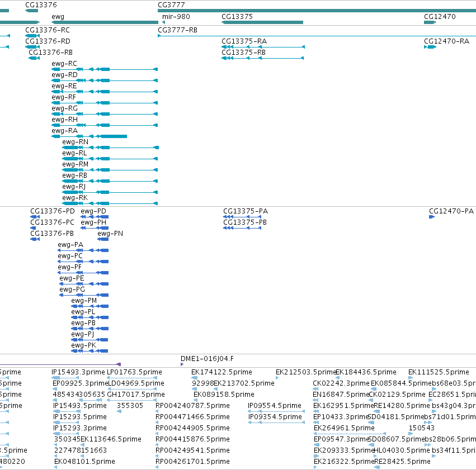476x470 pixels.
Task: Click EST EK174122.5prime
Action: pyautogui.click(x=195, y=378)
